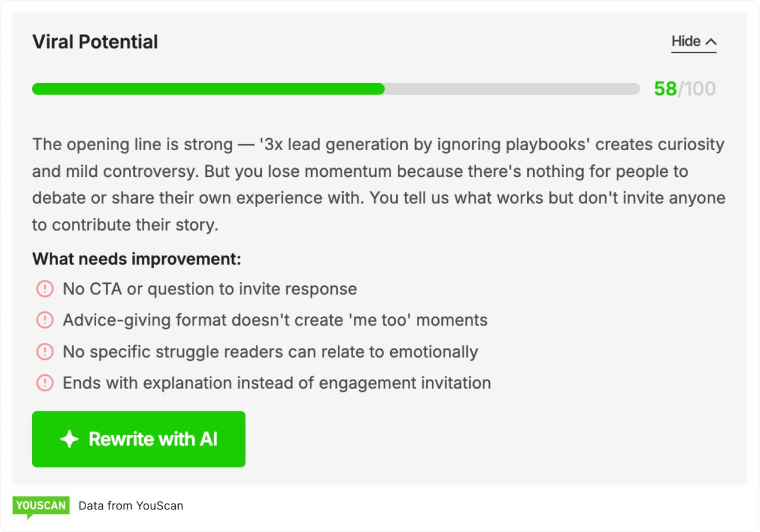Click the warning icon beside 'Advice-giving format'
Image resolution: width=760 pixels, height=532 pixels.
click(x=45, y=320)
